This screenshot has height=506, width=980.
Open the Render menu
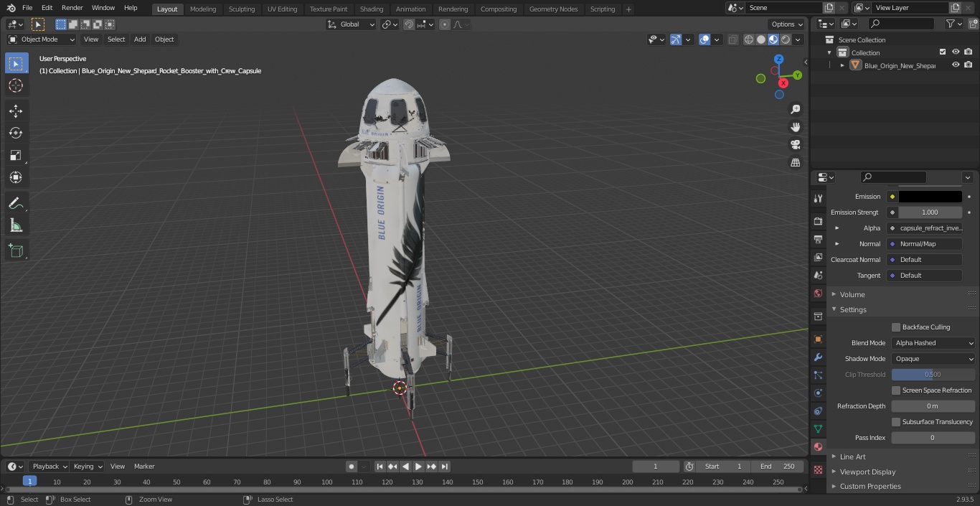72,8
